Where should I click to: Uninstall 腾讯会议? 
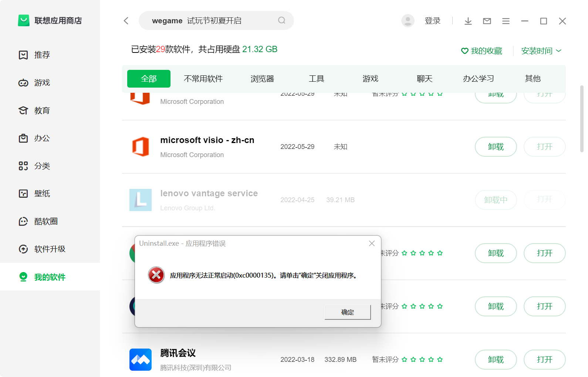point(496,360)
